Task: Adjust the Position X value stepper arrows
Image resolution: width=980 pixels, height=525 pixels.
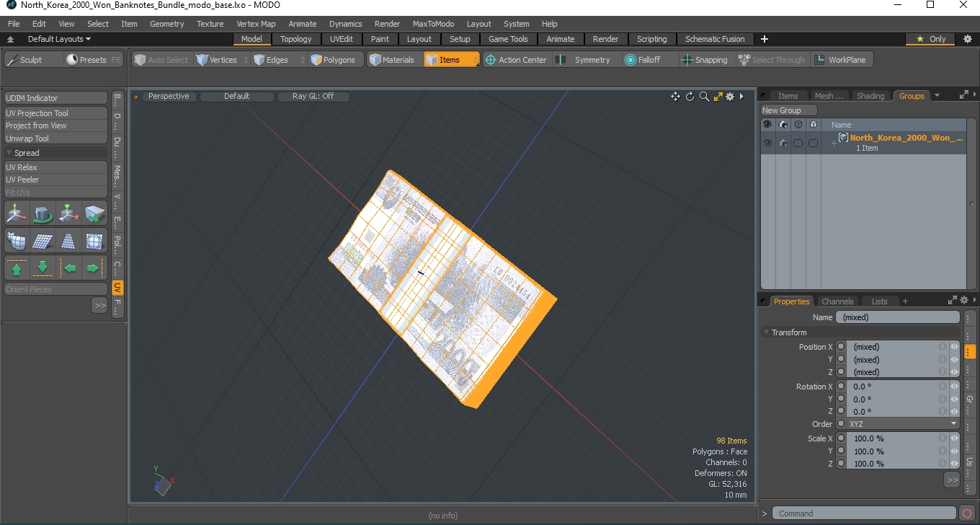Action: tap(955, 347)
